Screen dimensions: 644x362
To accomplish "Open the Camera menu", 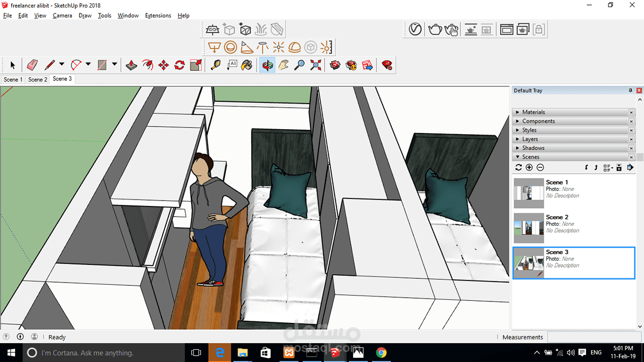I will pyautogui.click(x=62, y=16).
